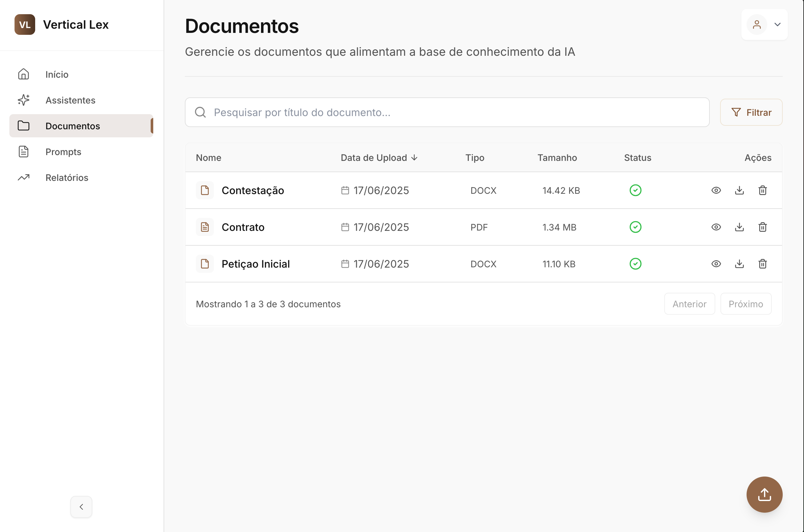Viewport: 804px width, 532px height.
Task: Click the 11.10 KB size cell
Action: (559, 264)
